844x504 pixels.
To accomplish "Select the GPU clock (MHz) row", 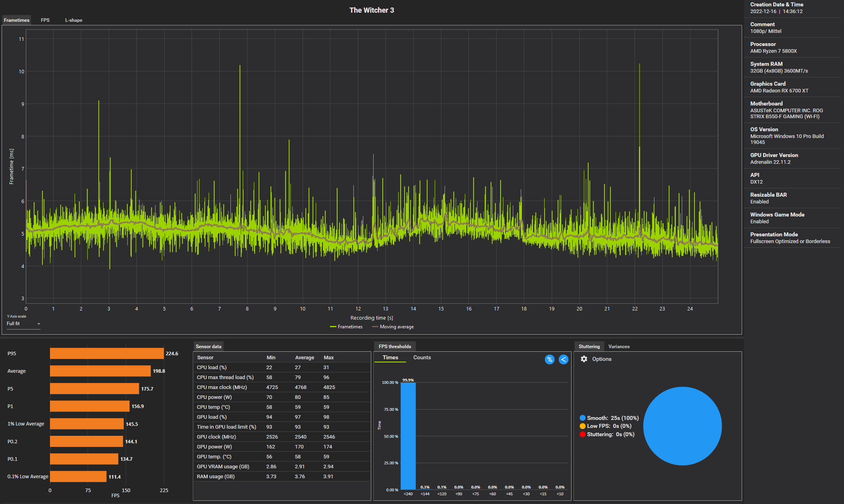I will point(282,437).
